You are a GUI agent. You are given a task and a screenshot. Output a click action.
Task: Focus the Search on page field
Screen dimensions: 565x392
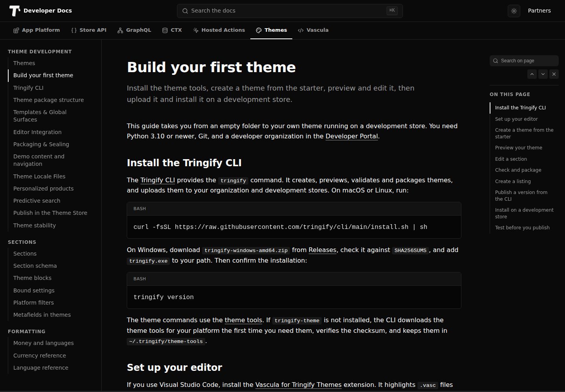[x=524, y=61]
